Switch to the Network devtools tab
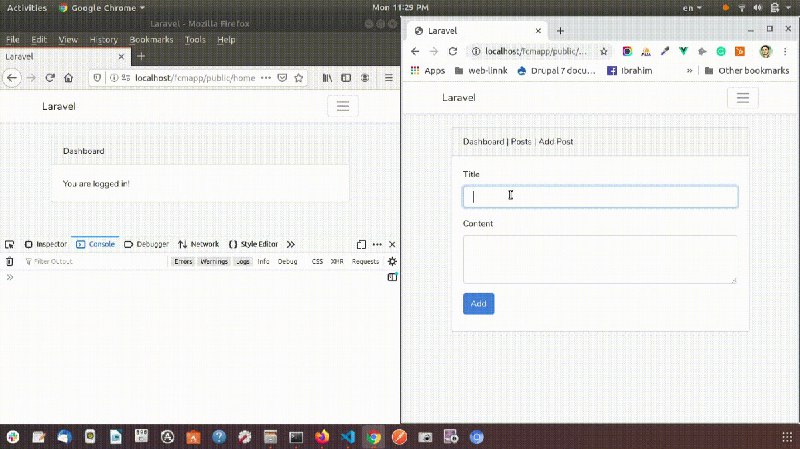800x449 pixels. tap(198, 244)
